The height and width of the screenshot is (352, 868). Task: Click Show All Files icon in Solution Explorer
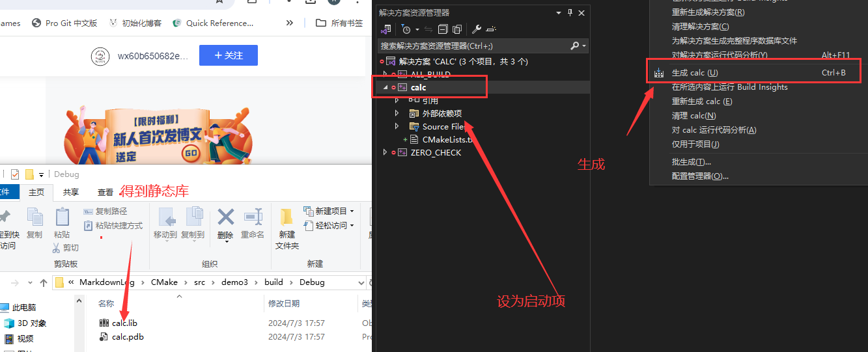tap(457, 29)
